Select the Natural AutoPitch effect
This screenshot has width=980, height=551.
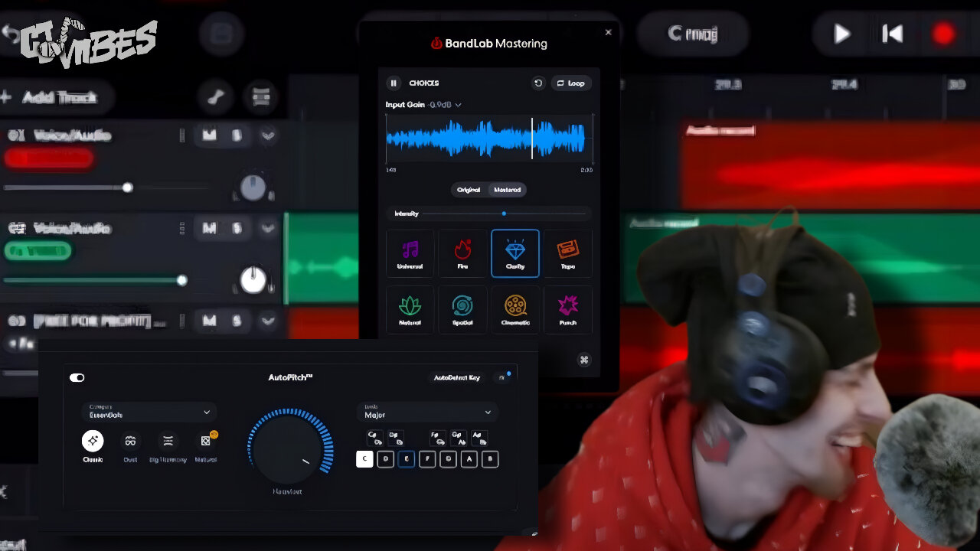[x=206, y=447]
